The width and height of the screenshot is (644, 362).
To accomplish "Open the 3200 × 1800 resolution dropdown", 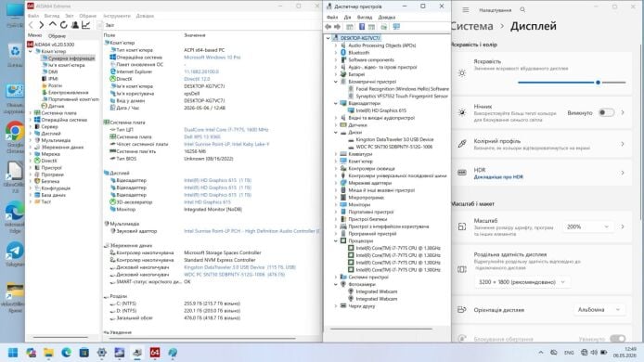I will coord(522,282).
